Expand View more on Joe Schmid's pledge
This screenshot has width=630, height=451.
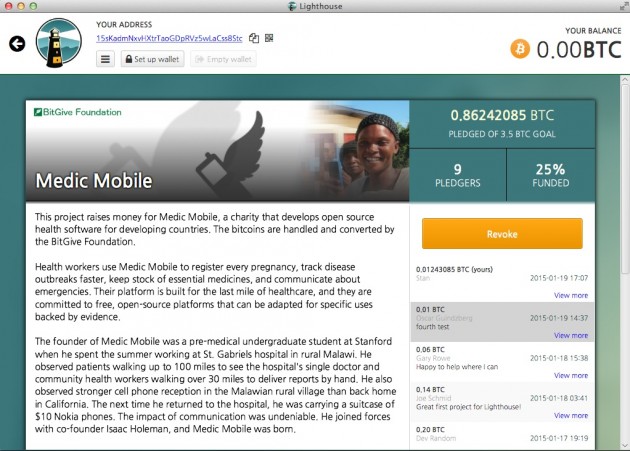click(571, 416)
